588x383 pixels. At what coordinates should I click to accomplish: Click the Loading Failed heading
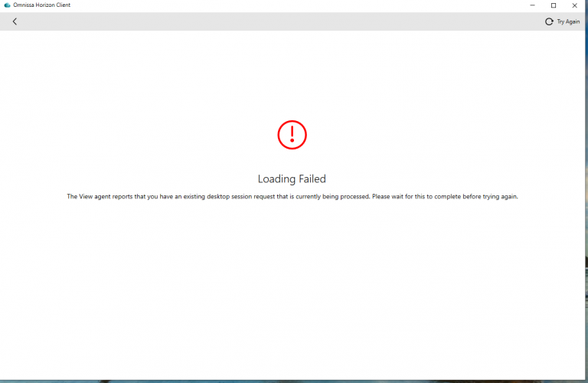pyautogui.click(x=292, y=179)
